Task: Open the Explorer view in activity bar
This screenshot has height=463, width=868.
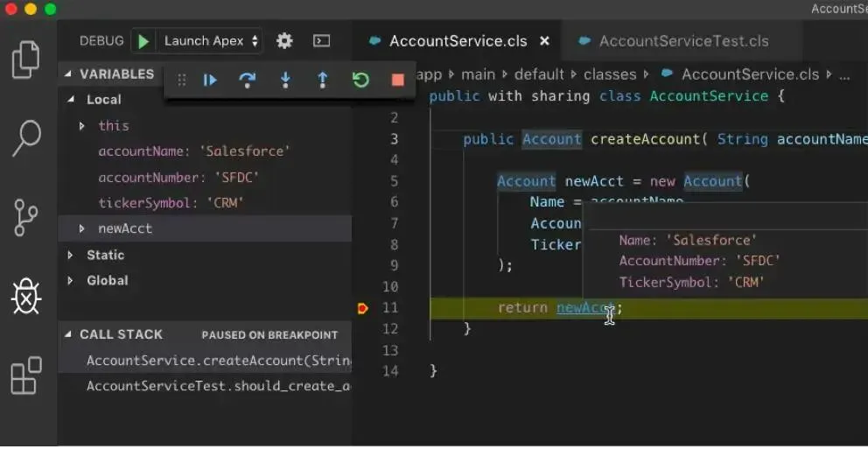Action: coord(26,60)
